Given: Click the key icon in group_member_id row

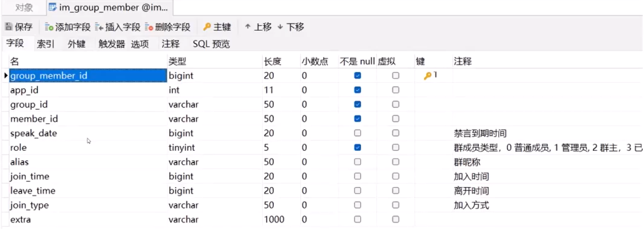Looking at the screenshot, I should pyautogui.click(x=427, y=76).
